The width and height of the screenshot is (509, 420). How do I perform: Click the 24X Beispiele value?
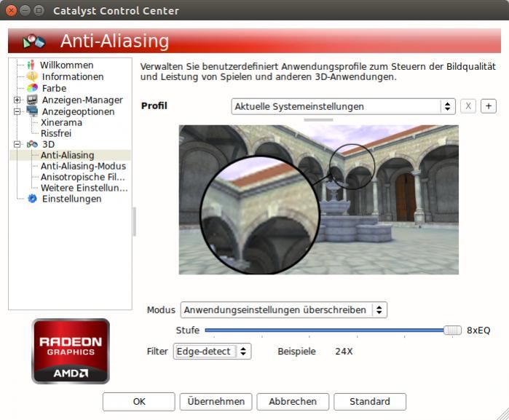[344, 352]
